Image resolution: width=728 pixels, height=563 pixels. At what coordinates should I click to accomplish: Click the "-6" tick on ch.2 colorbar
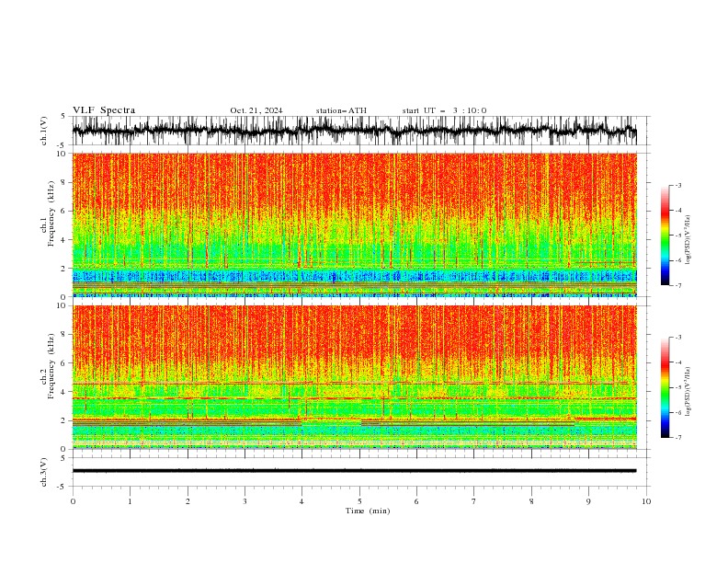coord(677,412)
